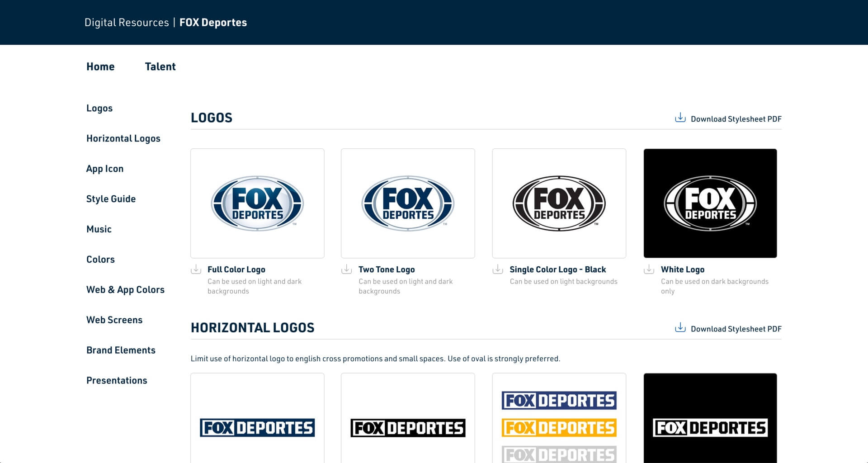Click 'Can be used on dark backgrounds only' caption

715,286
